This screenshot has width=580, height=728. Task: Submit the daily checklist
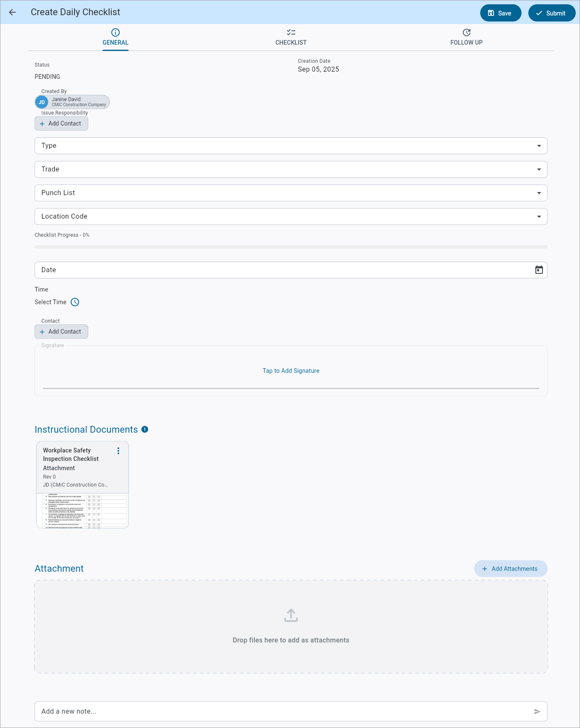click(x=552, y=13)
